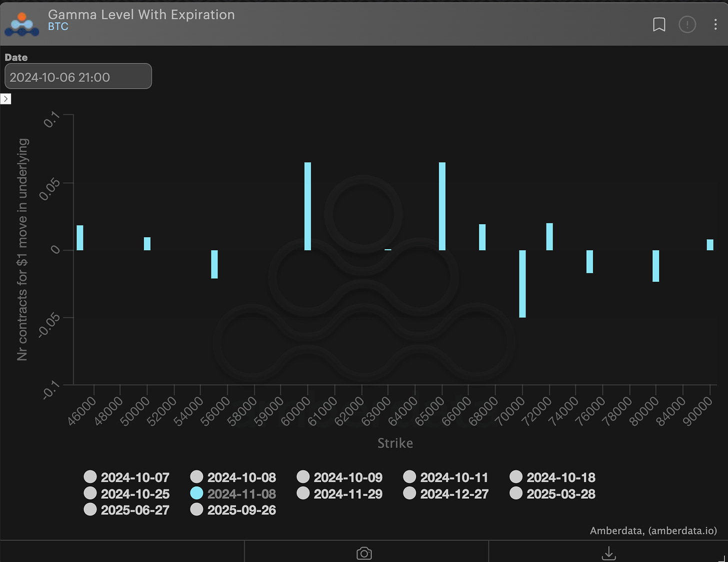This screenshot has width=728, height=562.
Task: Click the negative bar at strike 80000
Action: [x=656, y=266]
